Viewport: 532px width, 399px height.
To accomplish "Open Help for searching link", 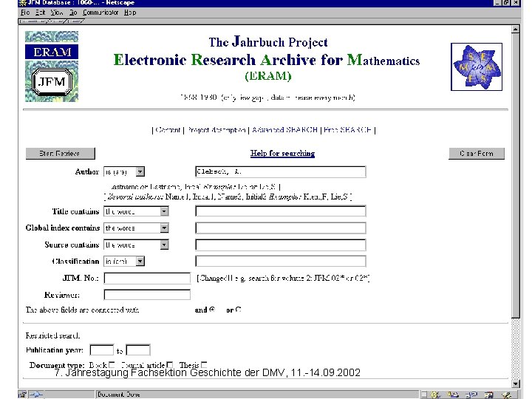I will point(282,154).
